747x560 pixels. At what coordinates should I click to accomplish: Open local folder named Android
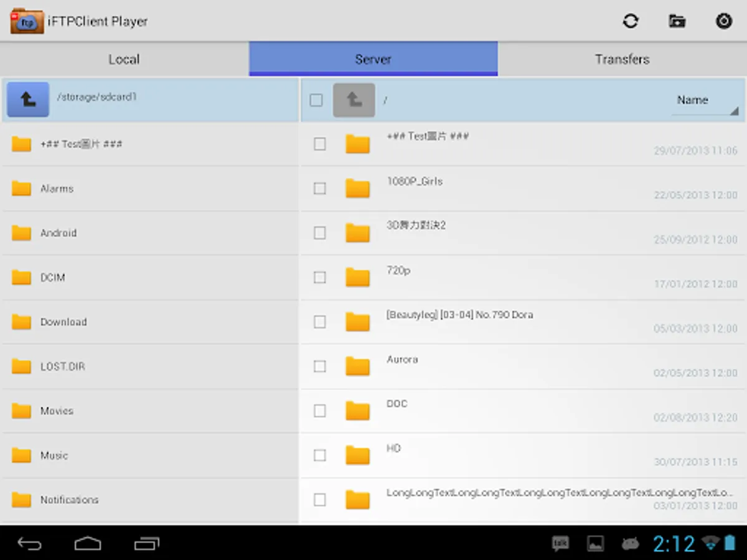[59, 233]
